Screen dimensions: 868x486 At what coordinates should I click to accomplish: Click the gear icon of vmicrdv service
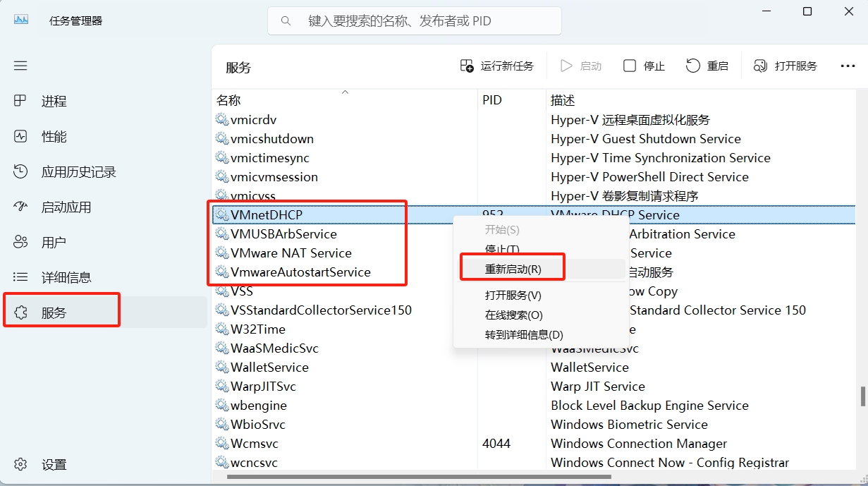222,120
